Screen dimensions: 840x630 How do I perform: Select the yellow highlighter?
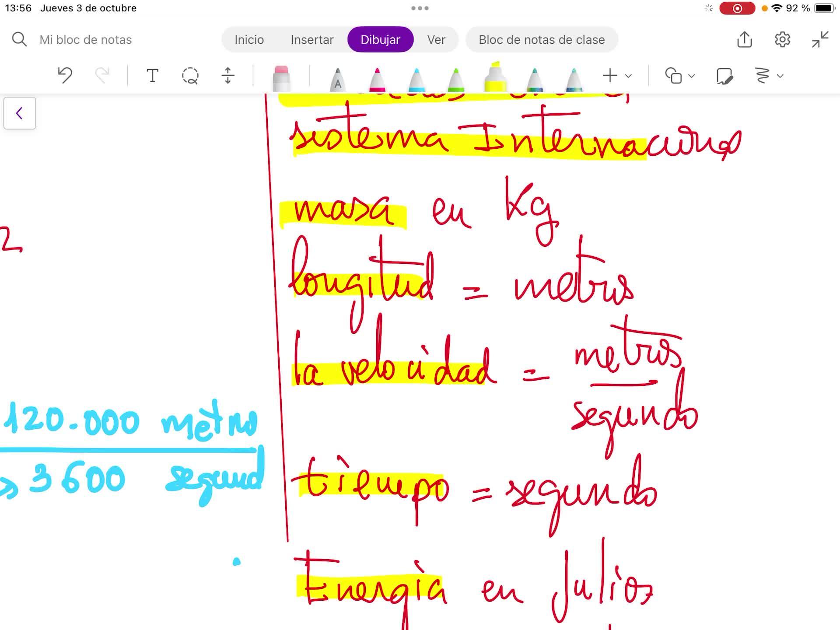[x=495, y=77]
